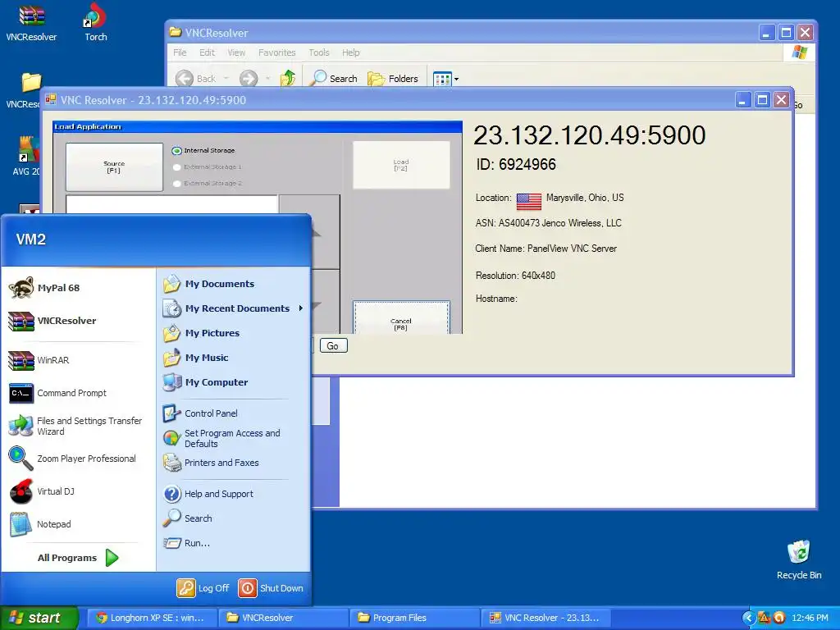Open File menu in VNCResolver Explorer window
This screenshot has width=840, height=630.
(180, 52)
